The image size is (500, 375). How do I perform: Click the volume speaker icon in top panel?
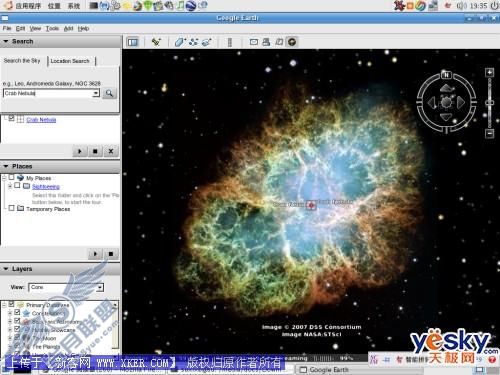pyautogui.click(x=462, y=6)
